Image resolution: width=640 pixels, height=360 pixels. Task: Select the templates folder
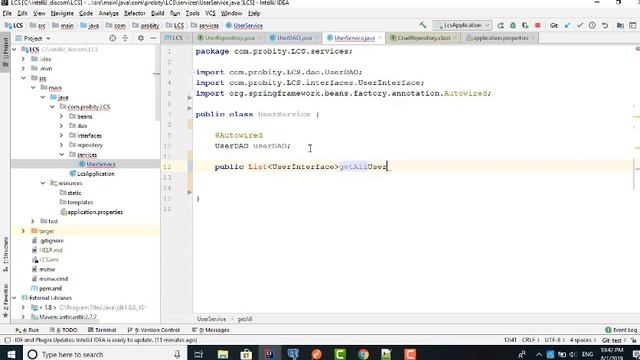pyautogui.click(x=80, y=202)
